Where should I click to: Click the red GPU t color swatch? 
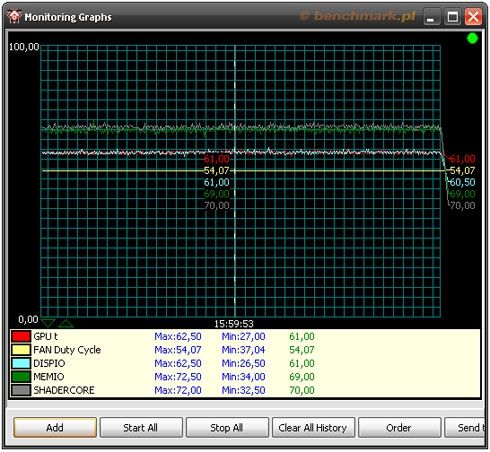[x=21, y=336]
